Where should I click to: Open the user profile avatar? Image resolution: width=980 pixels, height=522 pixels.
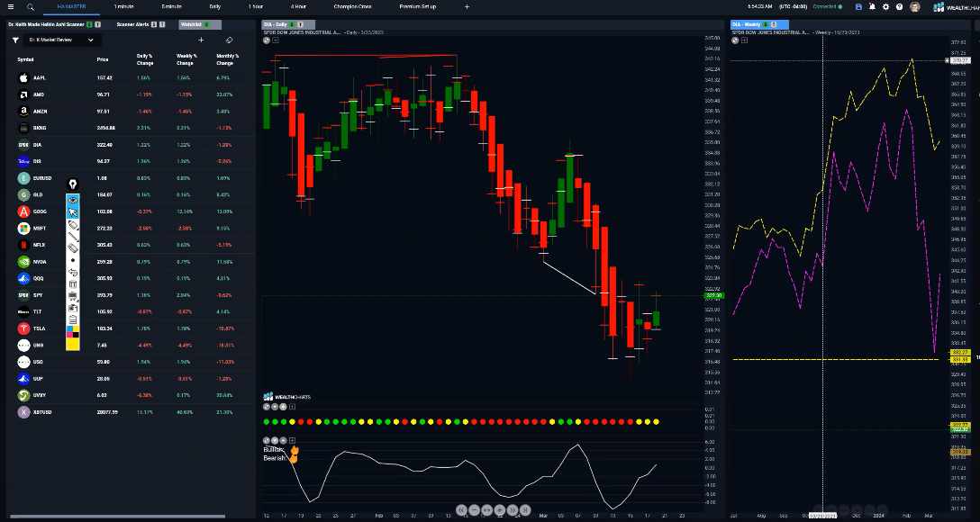915,7
